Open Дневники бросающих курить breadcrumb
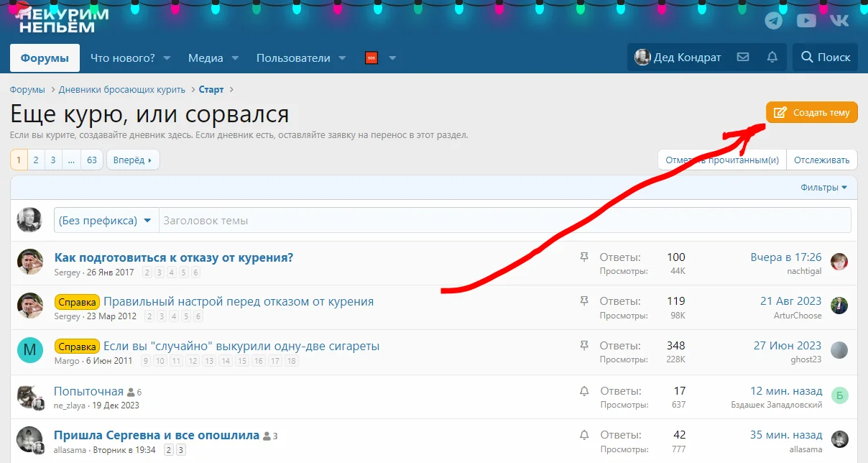The width and height of the screenshot is (868, 463). click(x=122, y=90)
